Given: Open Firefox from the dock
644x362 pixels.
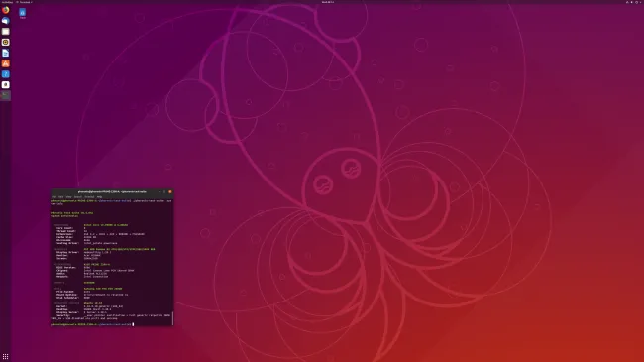Looking at the screenshot, I should tap(5, 10).
